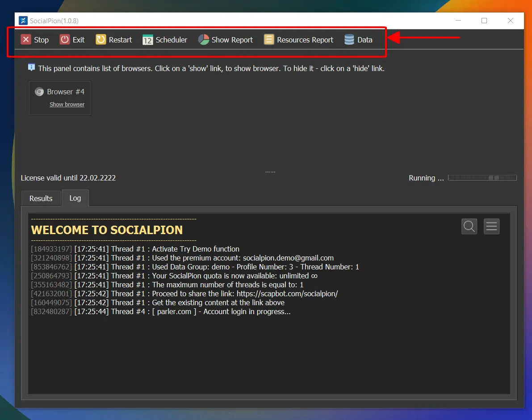The height and width of the screenshot is (420, 532).
Task: Click the Data toolbar label
Action: tap(365, 40)
